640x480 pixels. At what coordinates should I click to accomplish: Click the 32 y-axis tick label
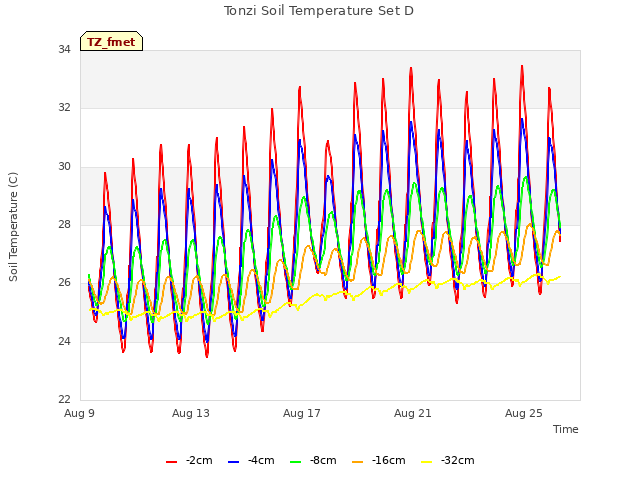point(64,107)
